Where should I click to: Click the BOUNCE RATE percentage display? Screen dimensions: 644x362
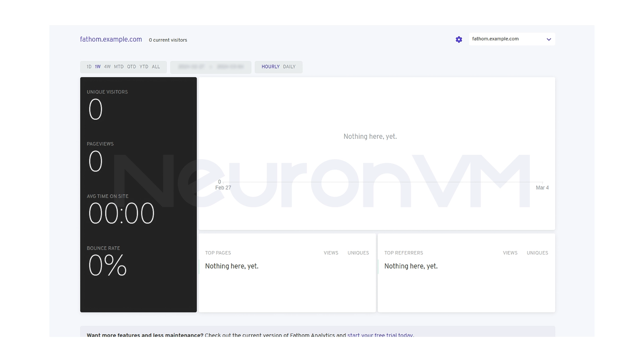tap(107, 265)
